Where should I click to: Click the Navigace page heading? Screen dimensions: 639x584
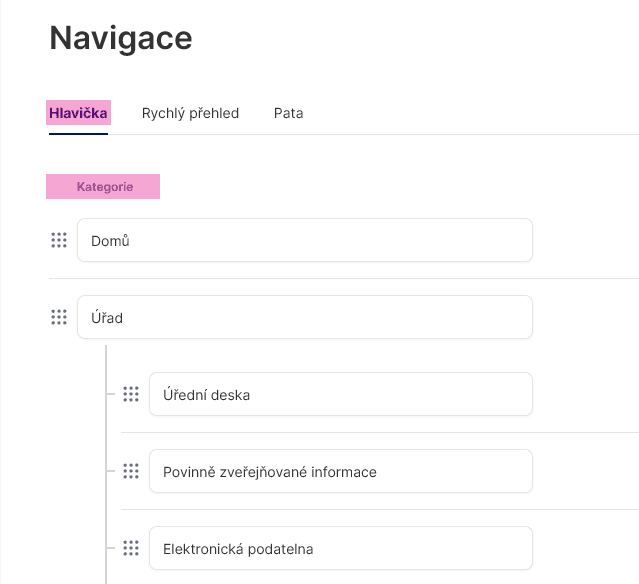click(x=120, y=39)
